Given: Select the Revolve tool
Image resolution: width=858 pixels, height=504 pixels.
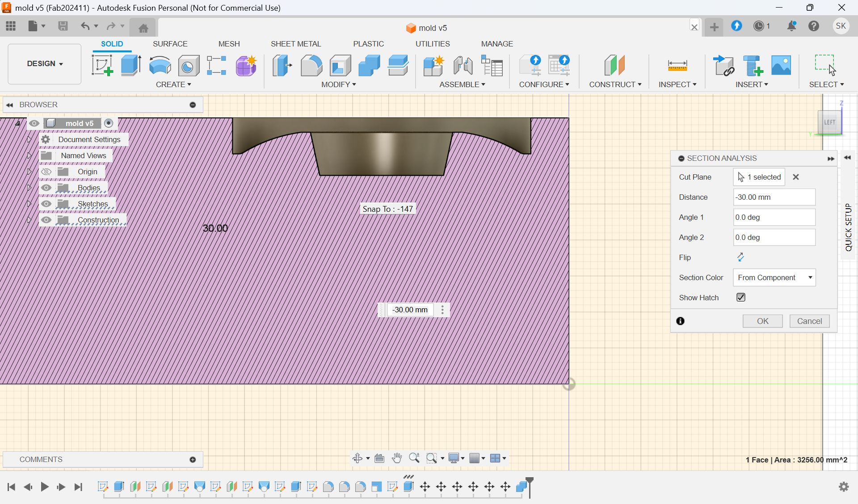Looking at the screenshot, I should point(160,65).
